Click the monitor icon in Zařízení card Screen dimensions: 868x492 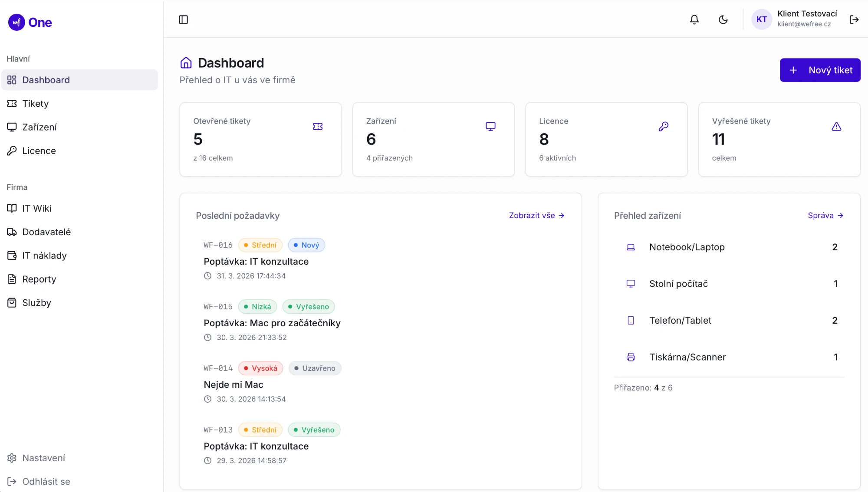click(x=490, y=126)
